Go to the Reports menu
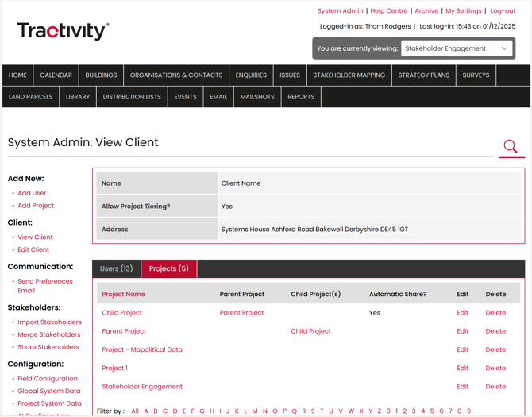This screenshot has width=532, height=417. (x=301, y=97)
